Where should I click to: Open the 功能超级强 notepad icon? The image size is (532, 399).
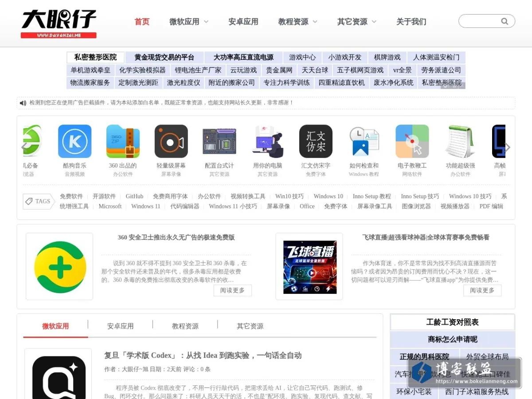coord(461,141)
